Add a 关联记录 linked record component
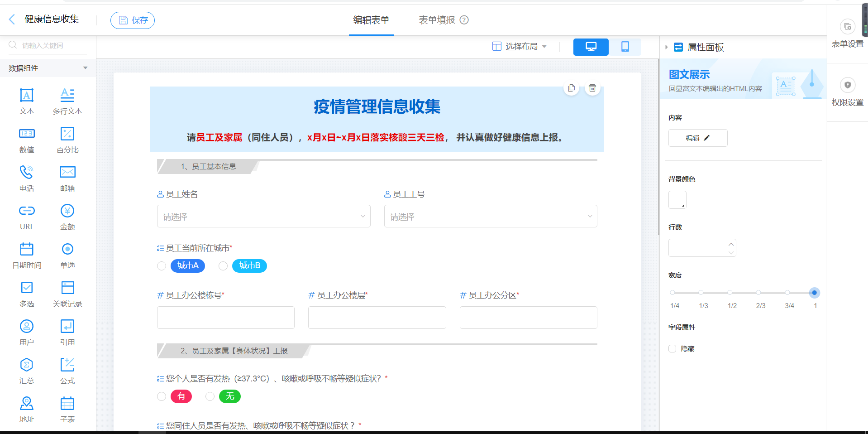 click(67, 294)
